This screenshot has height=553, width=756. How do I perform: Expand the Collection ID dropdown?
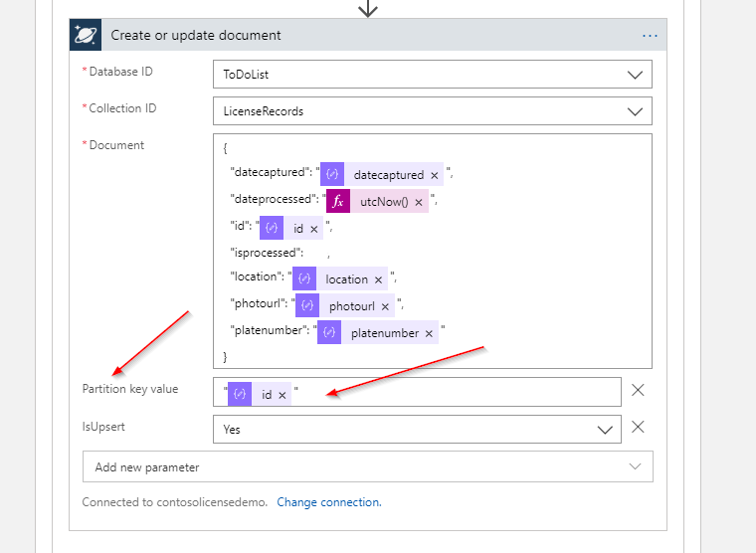pos(634,111)
